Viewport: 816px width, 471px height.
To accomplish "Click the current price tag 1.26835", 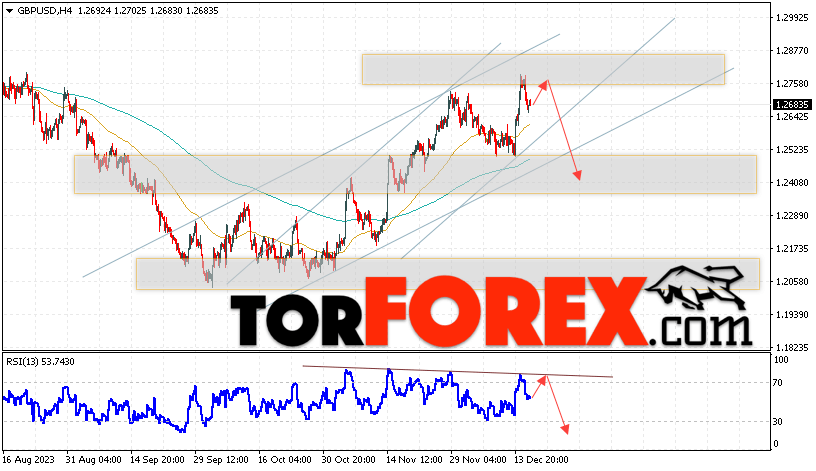I will (792, 105).
